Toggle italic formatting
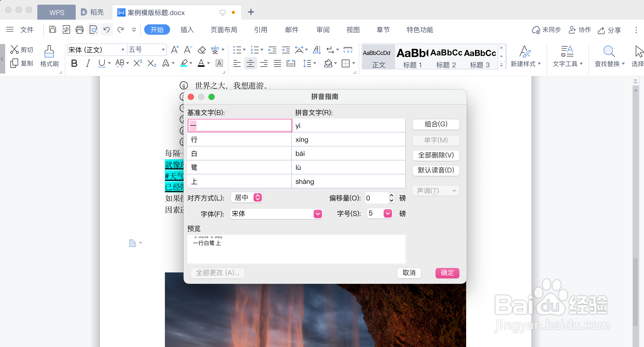 [x=88, y=63]
